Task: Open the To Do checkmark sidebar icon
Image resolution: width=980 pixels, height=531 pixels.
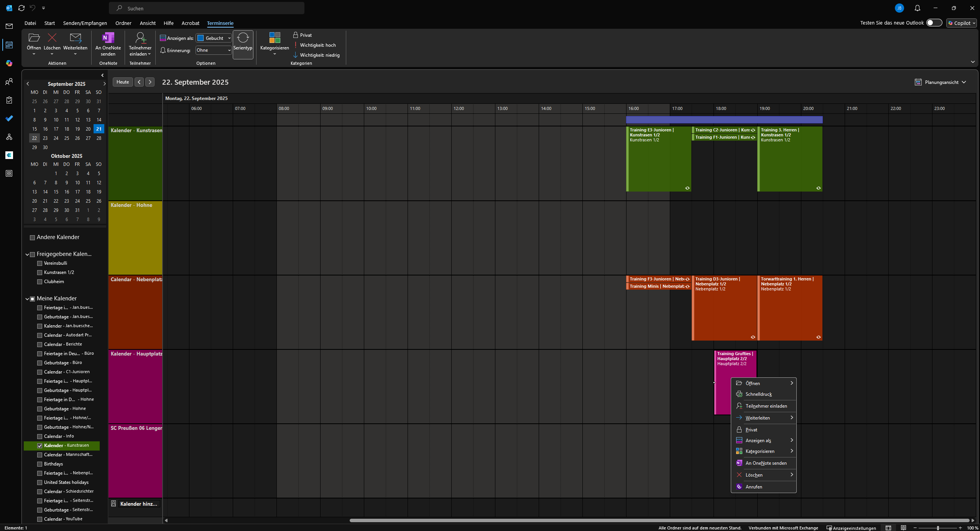Action: coord(9,118)
